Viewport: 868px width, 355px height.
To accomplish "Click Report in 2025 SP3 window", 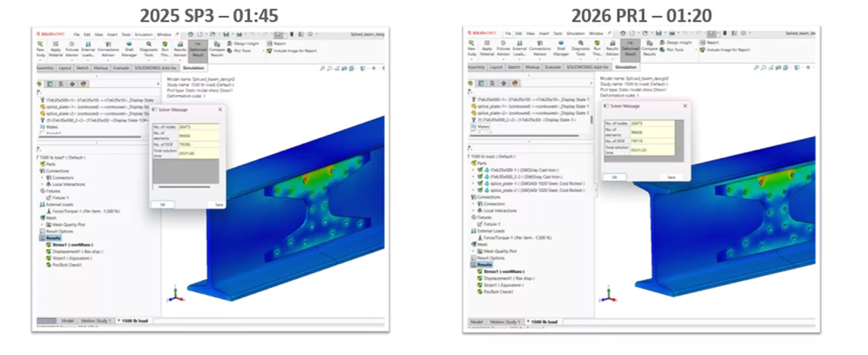I will point(276,42).
